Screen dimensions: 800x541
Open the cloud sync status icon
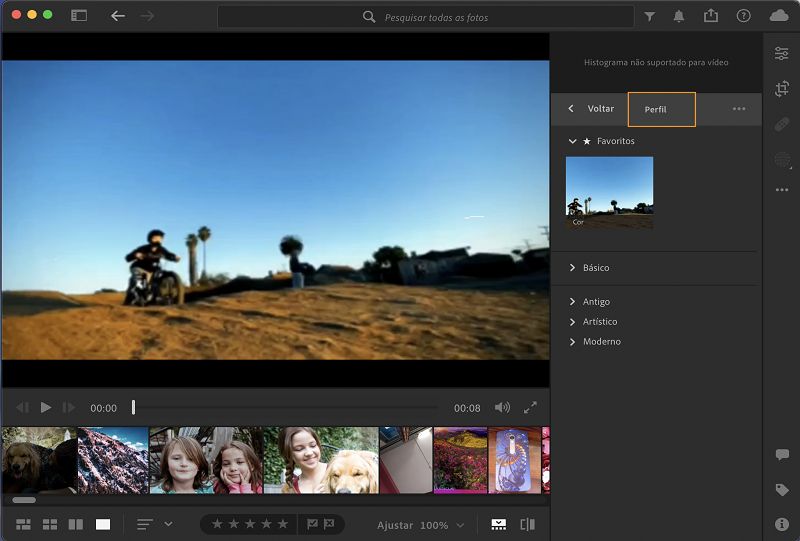(779, 16)
